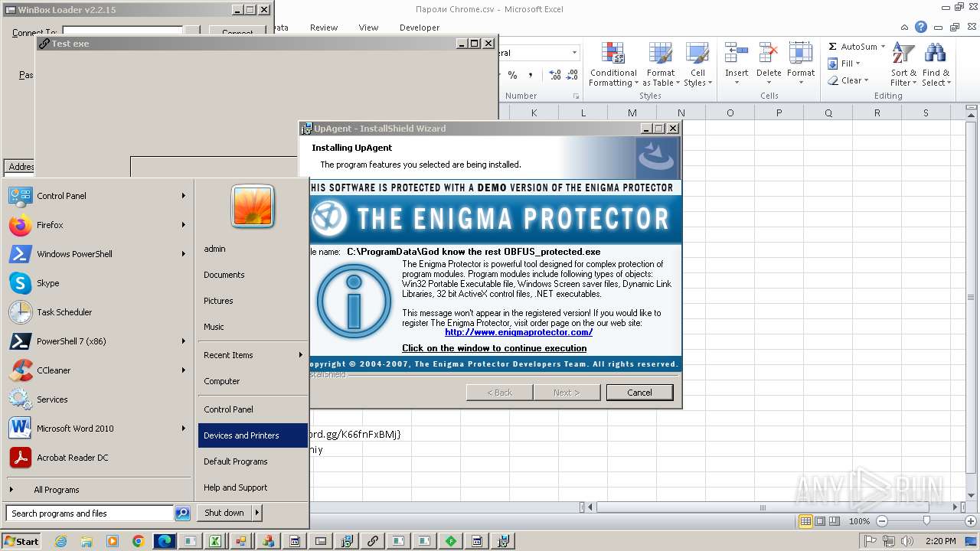980x551 pixels.
Task: Switch to the View ribbon tab
Action: point(369,28)
